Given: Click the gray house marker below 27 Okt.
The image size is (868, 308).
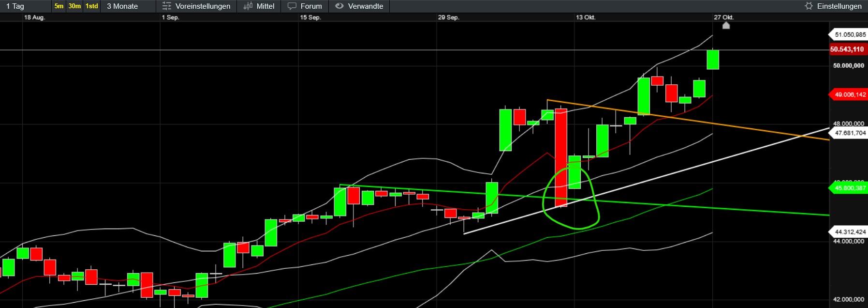Looking at the screenshot, I should pyautogui.click(x=726, y=25).
